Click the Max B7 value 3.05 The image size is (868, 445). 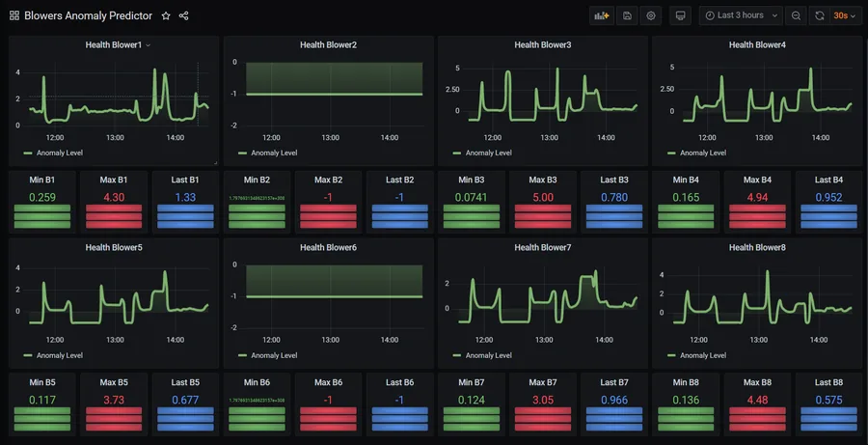pyautogui.click(x=542, y=400)
